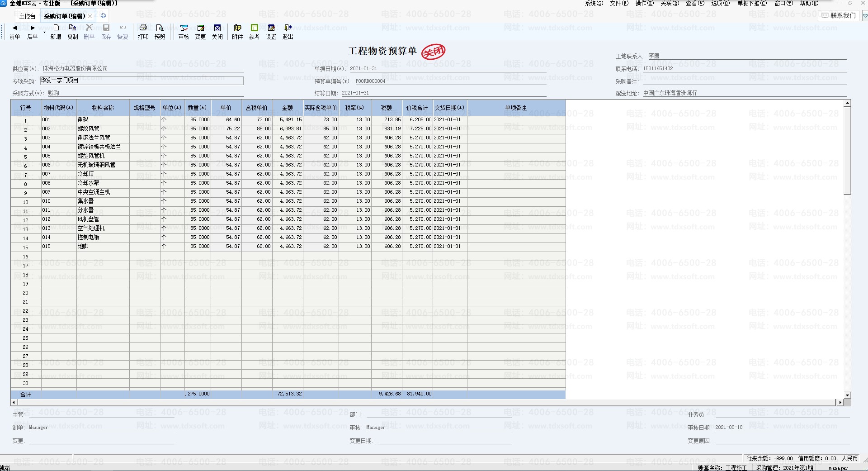Expand the arrow next to 联系我们
This screenshot has height=471, width=868.
tap(865, 15)
